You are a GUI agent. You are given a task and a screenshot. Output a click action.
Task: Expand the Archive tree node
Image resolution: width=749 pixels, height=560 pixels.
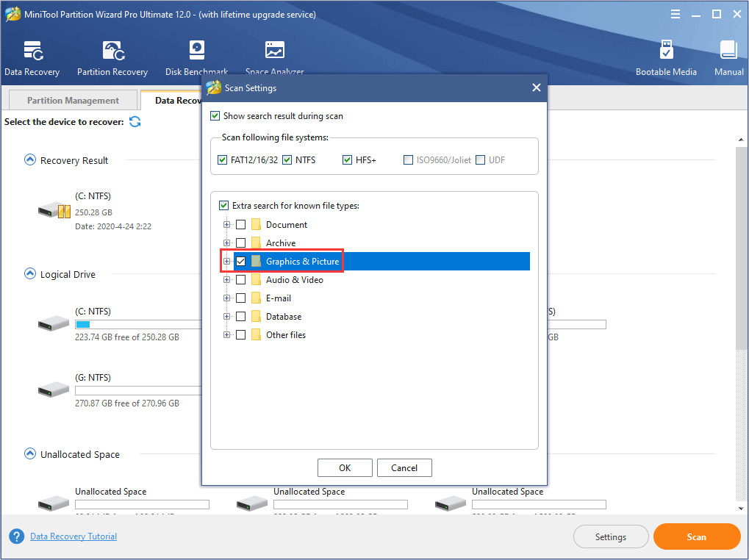(x=227, y=243)
